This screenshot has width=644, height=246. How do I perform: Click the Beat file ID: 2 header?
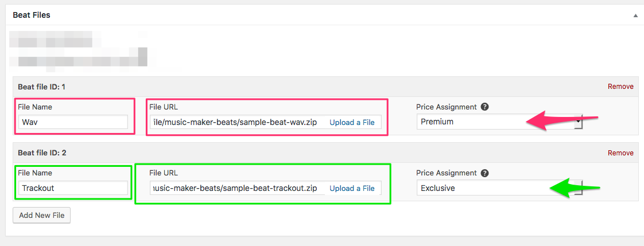click(42, 153)
